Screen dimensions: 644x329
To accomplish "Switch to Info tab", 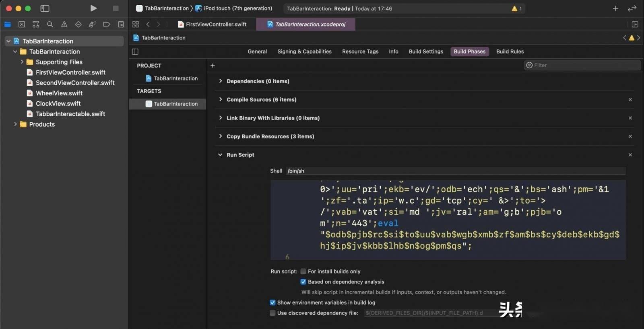I will pyautogui.click(x=394, y=51).
